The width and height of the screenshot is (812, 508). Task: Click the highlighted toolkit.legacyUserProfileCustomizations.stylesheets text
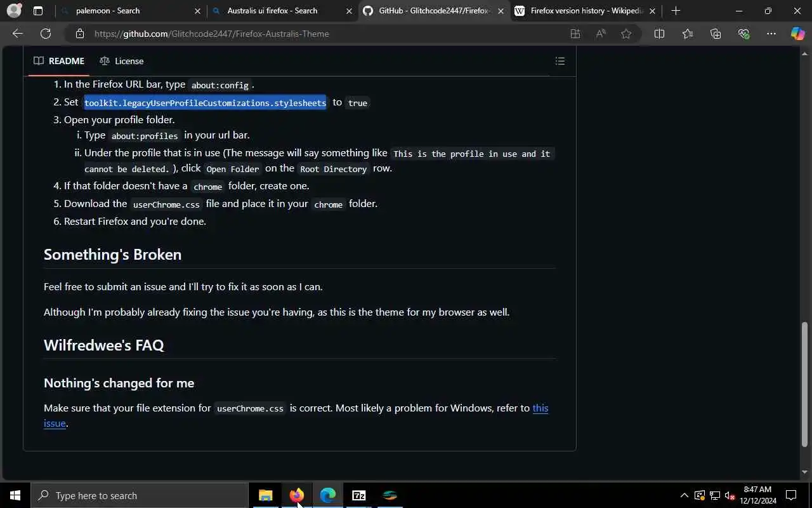205,103
